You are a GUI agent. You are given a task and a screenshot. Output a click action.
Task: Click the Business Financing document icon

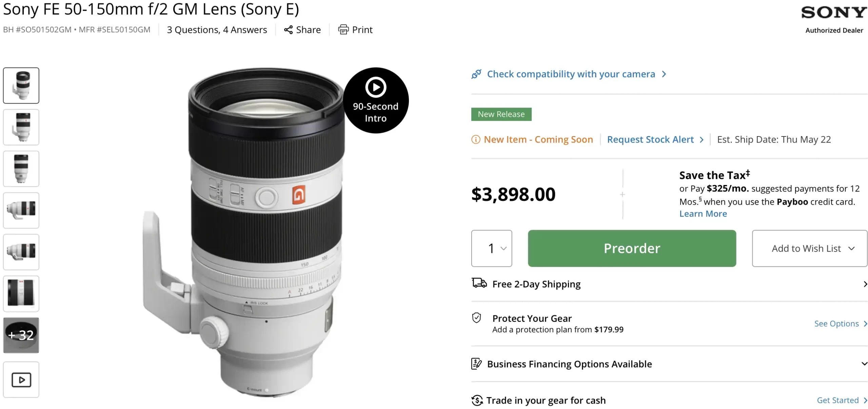[x=476, y=364]
